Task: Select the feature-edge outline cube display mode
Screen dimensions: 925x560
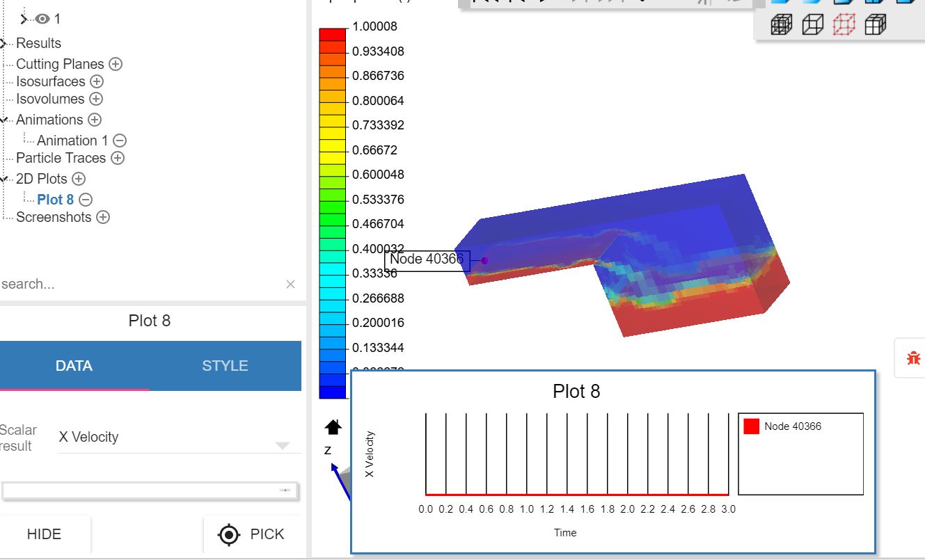Action: point(812,24)
